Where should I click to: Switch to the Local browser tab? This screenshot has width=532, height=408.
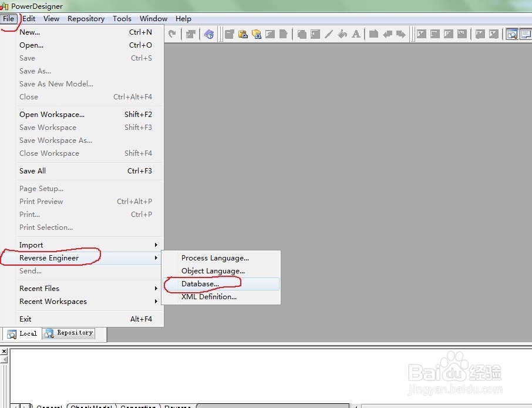tap(22, 333)
